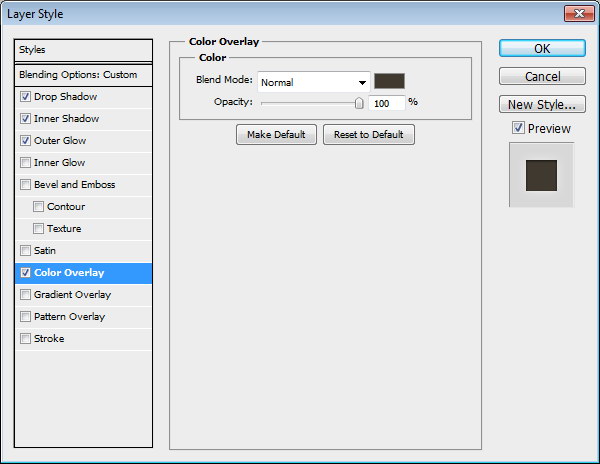
Task: Select the Bevel and Emboss entry
Action: pos(74,185)
